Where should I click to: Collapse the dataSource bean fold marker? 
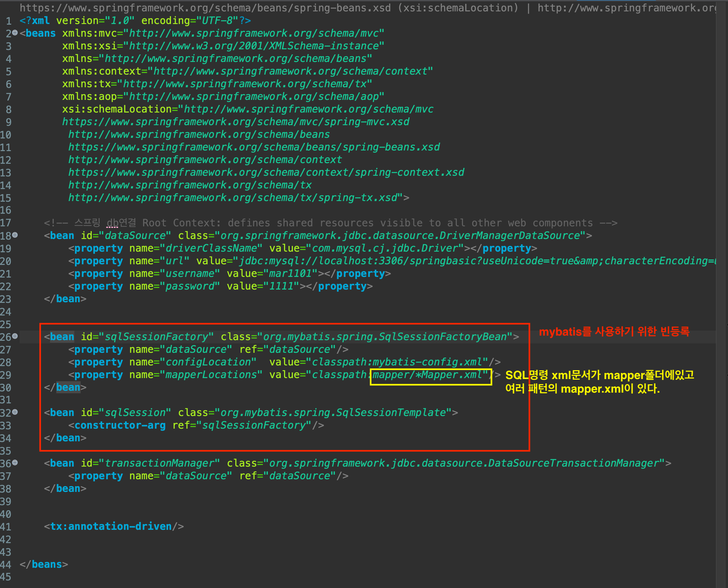coord(15,235)
